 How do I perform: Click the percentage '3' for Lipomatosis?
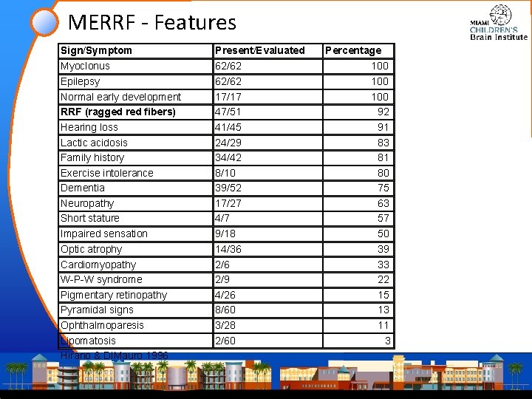[x=387, y=341]
